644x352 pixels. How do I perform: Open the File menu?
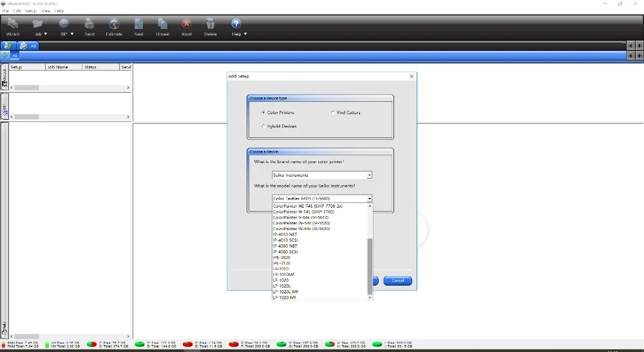pyautogui.click(x=5, y=11)
